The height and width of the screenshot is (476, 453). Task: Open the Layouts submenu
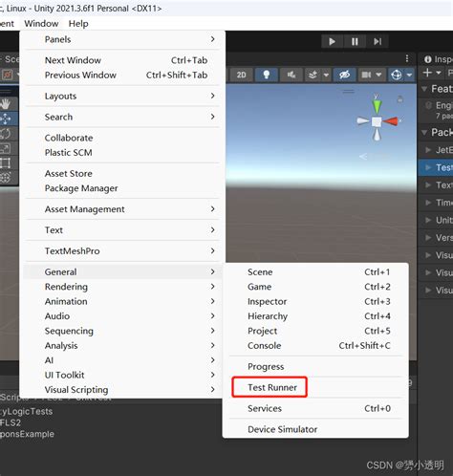click(x=122, y=96)
